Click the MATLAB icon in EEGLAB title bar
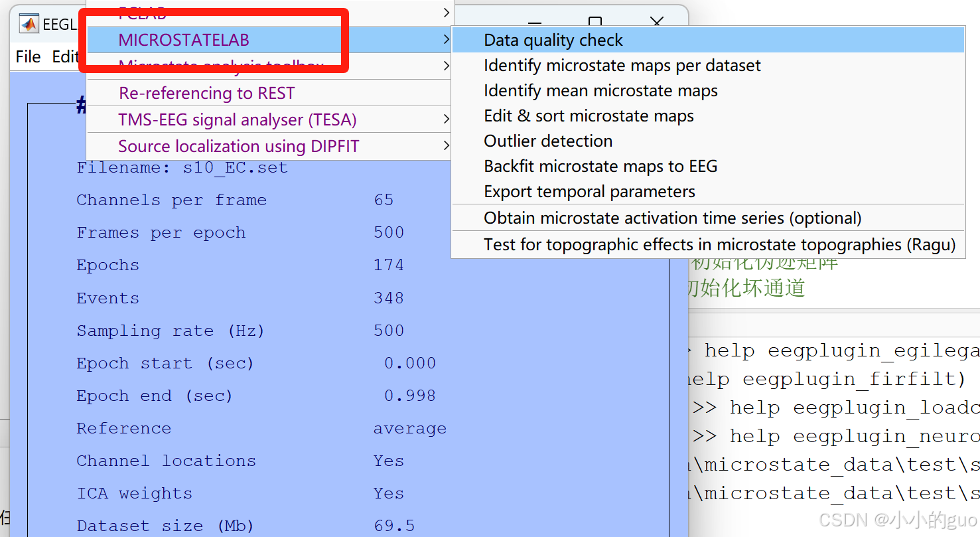 (x=29, y=25)
